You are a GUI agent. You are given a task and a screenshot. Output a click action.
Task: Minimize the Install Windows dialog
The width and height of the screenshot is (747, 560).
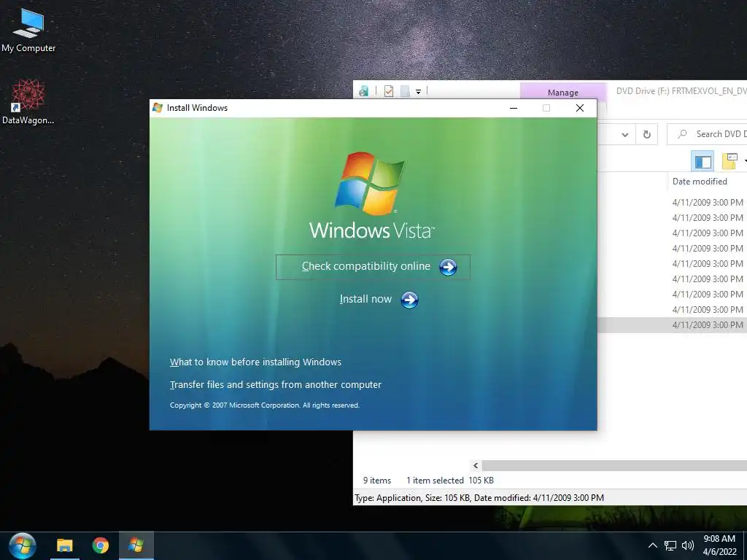(x=514, y=108)
